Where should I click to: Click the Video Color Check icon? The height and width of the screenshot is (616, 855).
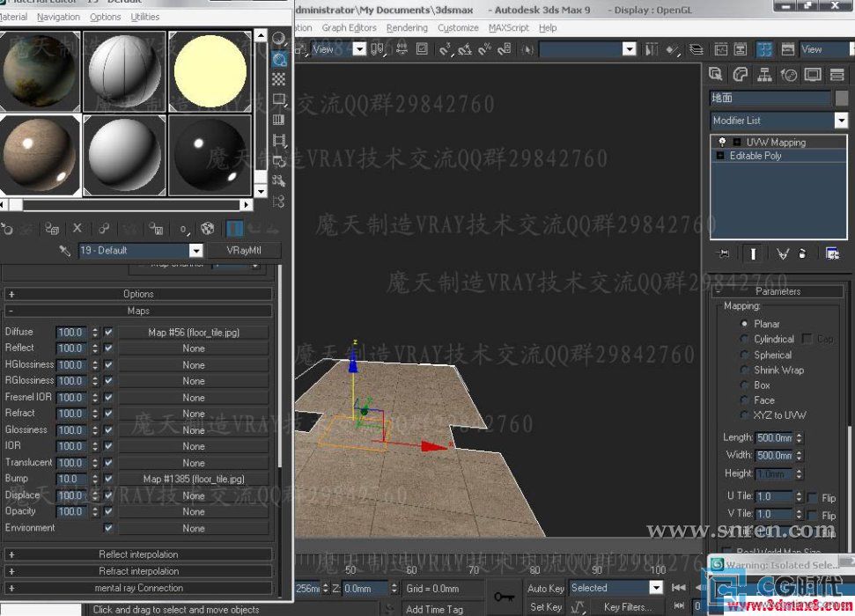tap(279, 120)
